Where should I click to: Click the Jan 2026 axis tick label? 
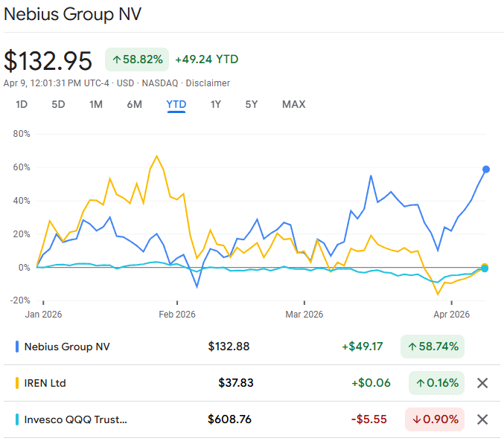click(x=43, y=314)
